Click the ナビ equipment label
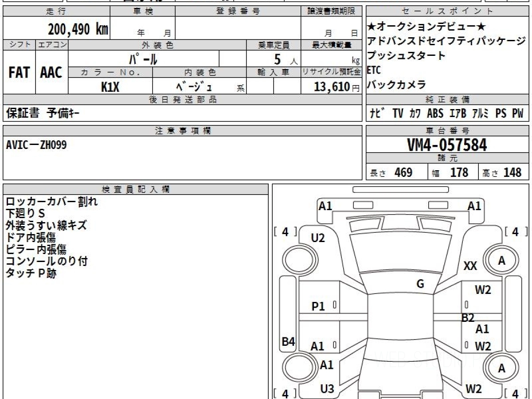This screenshot has height=399, width=532. tap(377, 113)
